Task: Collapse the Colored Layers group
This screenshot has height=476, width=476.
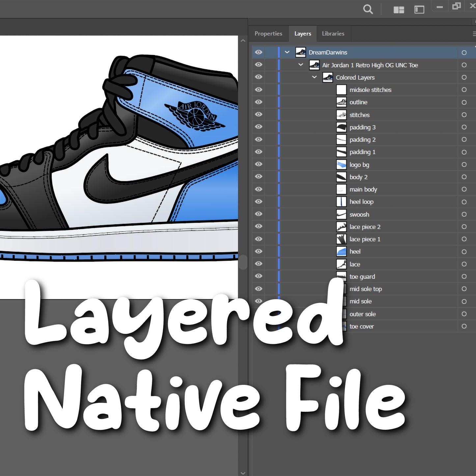Action: pos(314,77)
